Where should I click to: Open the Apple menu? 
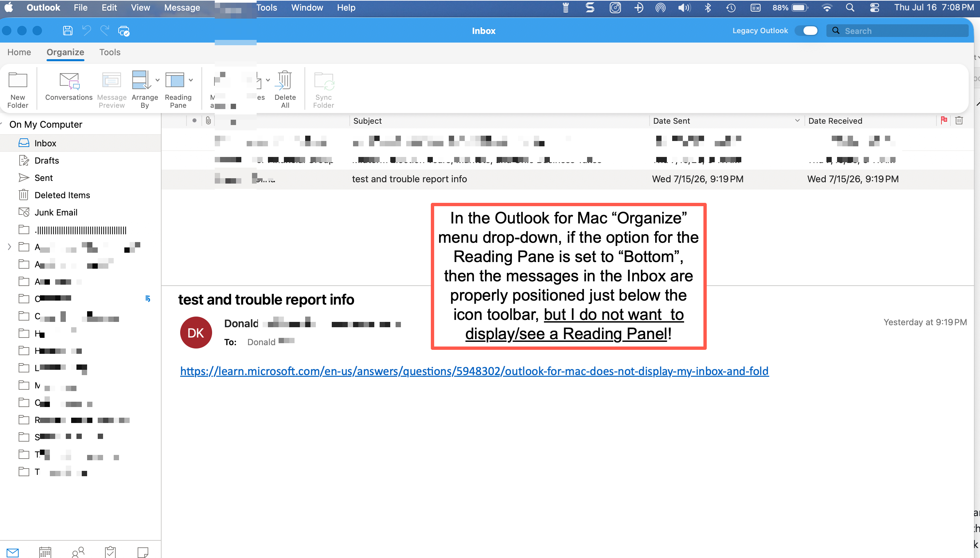9,8
